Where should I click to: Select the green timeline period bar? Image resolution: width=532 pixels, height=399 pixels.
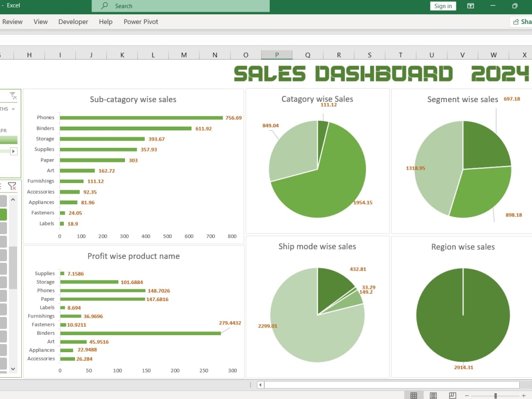(9, 140)
